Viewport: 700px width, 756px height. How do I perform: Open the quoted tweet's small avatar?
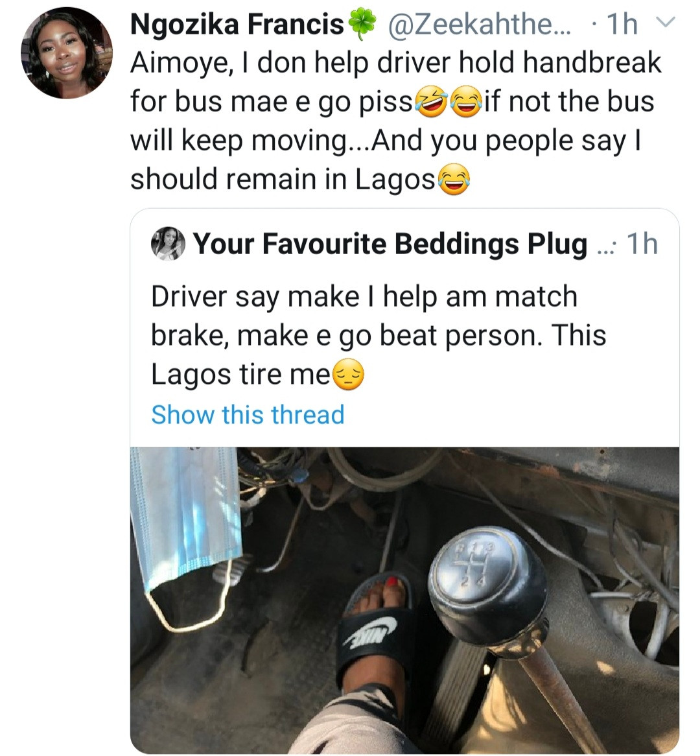[x=169, y=244]
